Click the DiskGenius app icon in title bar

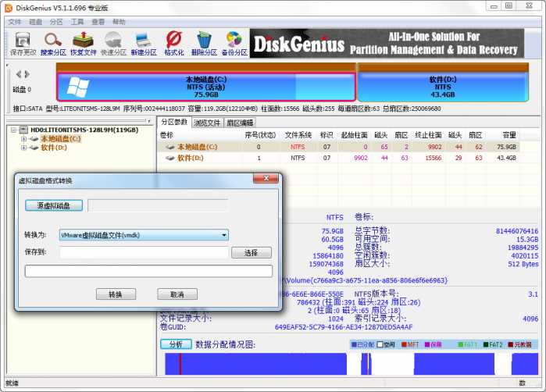[9, 8]
